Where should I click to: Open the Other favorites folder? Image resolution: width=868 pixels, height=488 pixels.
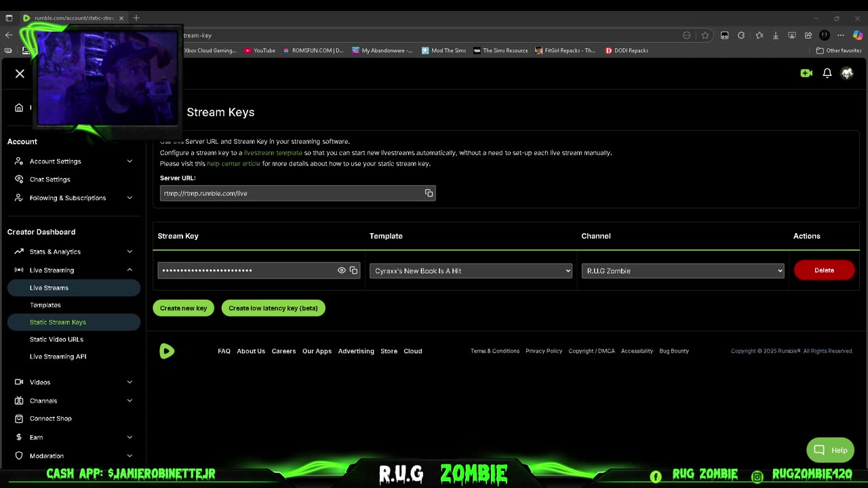coord(839,50)
